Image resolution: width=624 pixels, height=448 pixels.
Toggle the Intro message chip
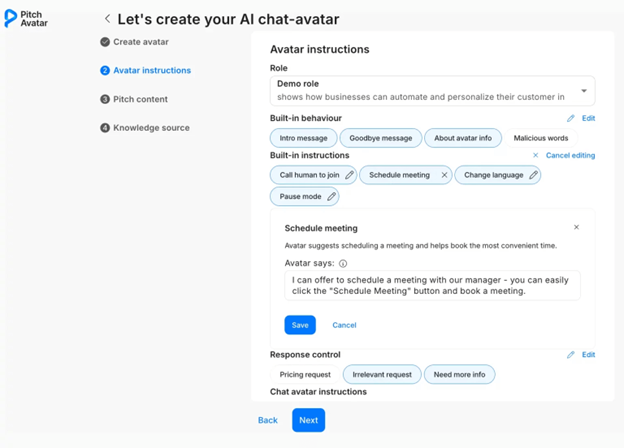pos(303,138)
